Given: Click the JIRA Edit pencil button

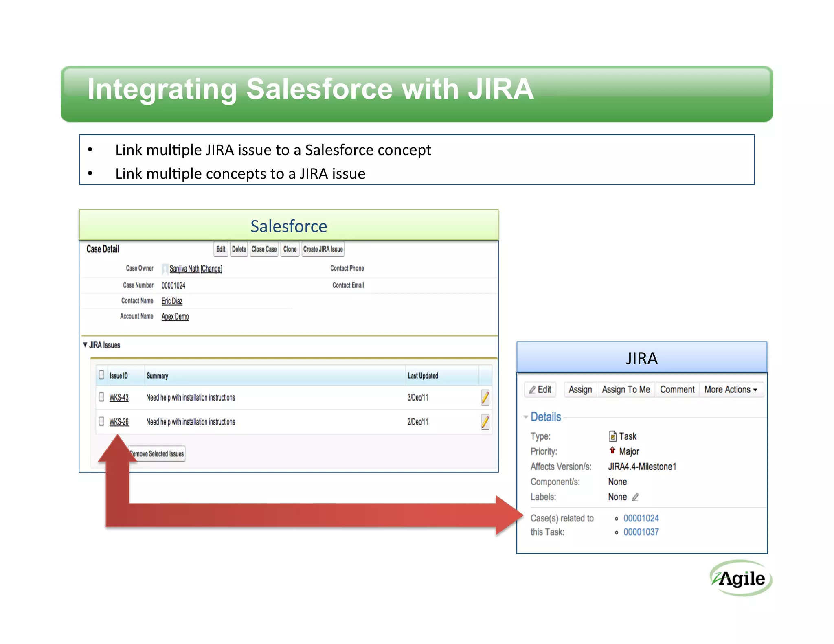Looking at the screenshot, I should [x=540, y=390].
